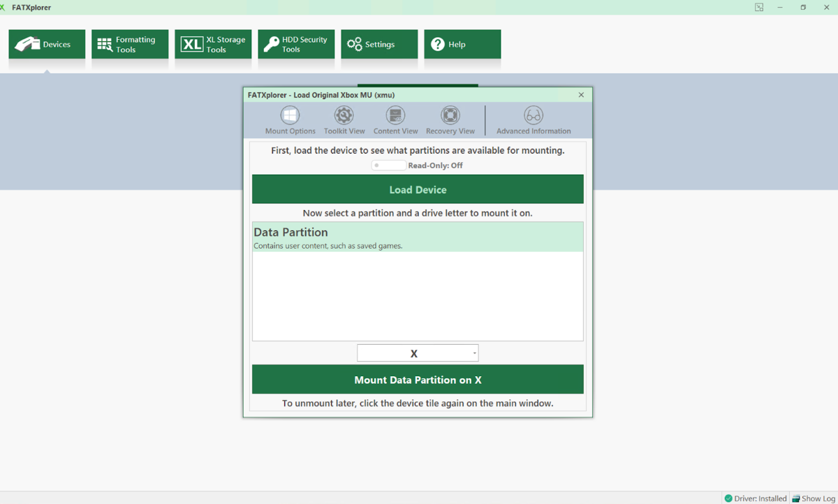Open Formatting Tools tab
Screen dimensions: 838x504
130,44
